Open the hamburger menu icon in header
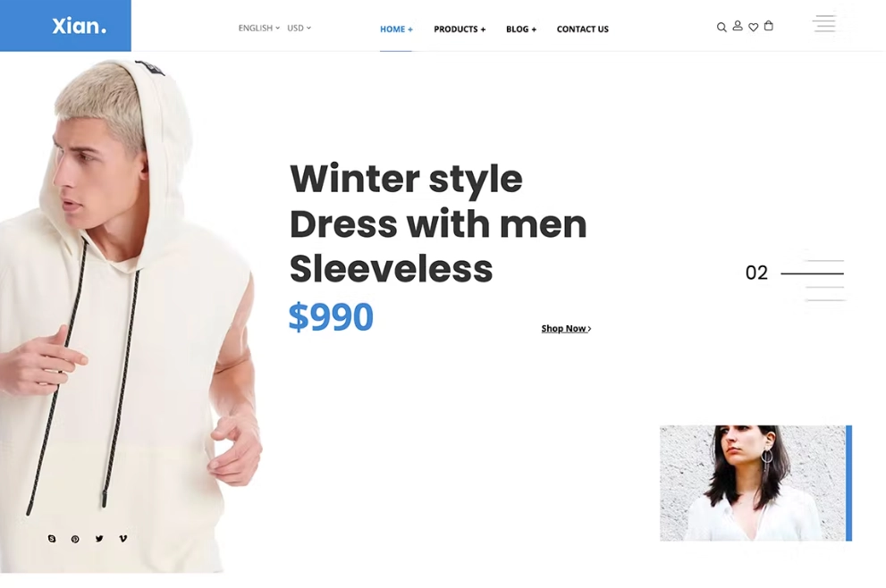 point(824,23)
